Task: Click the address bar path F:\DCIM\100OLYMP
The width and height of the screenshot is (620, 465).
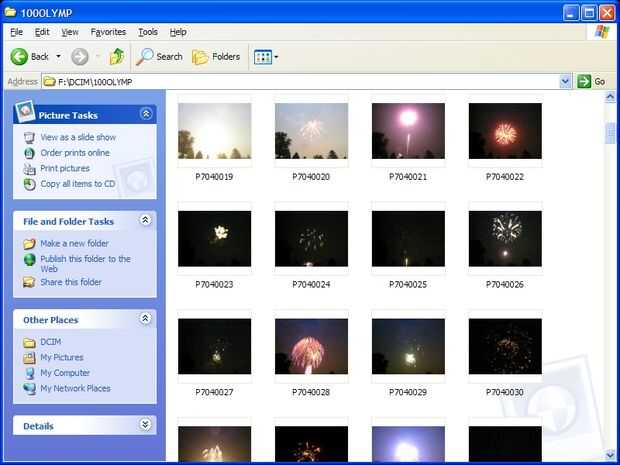Action: [95, 82]
